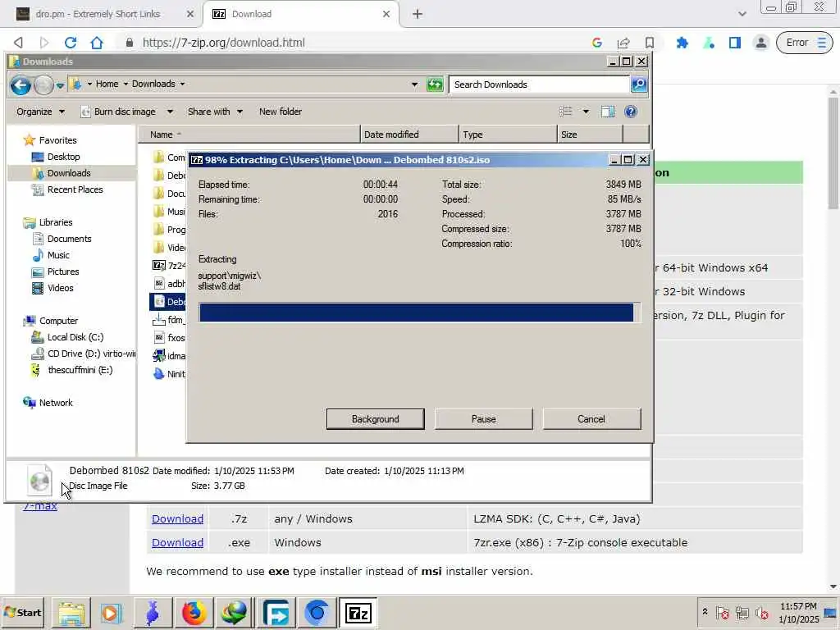
Task: Cancel the 7-Zip extraction
Action: pos(591,419)
